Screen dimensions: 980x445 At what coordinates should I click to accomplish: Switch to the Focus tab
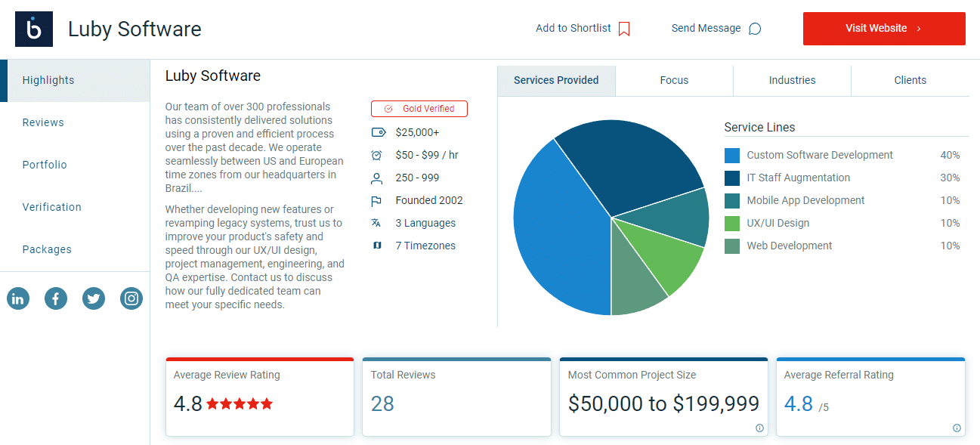click(x=674, y=80)
